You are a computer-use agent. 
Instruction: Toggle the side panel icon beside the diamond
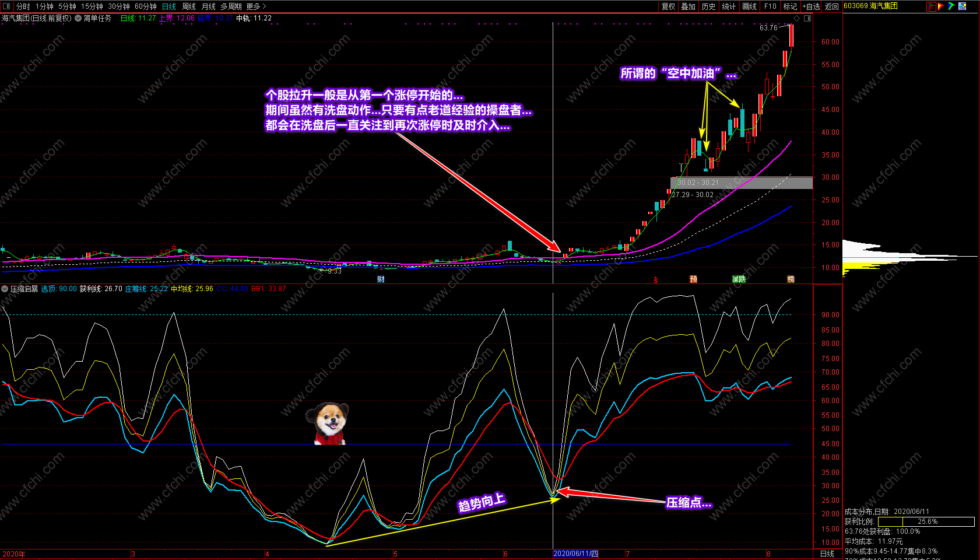click(x=807, y=18)
